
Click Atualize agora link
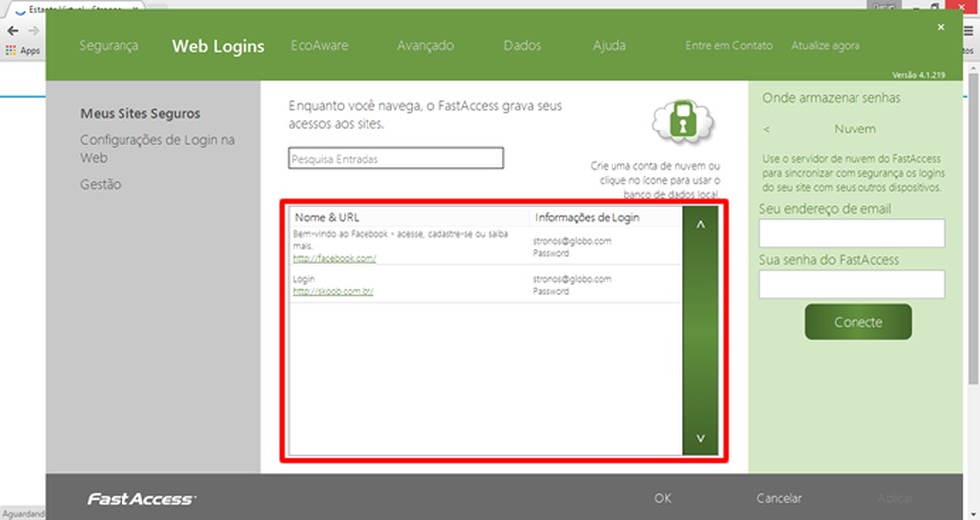click(825, 46)
